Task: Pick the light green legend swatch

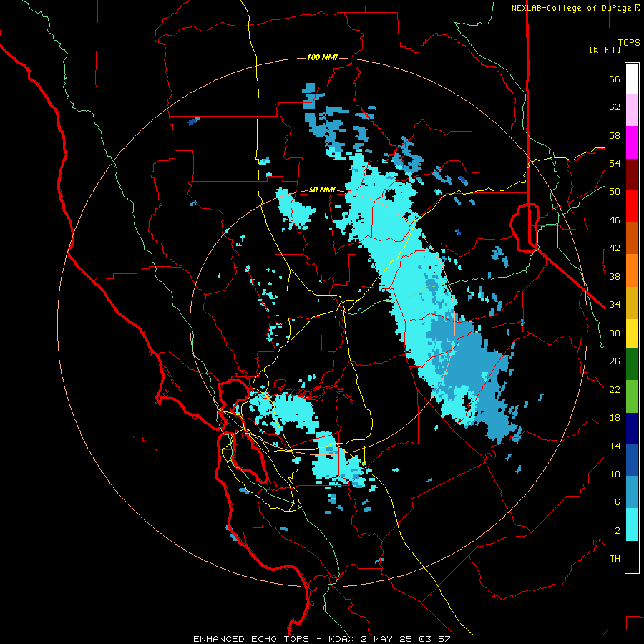Action: [632, 396]
